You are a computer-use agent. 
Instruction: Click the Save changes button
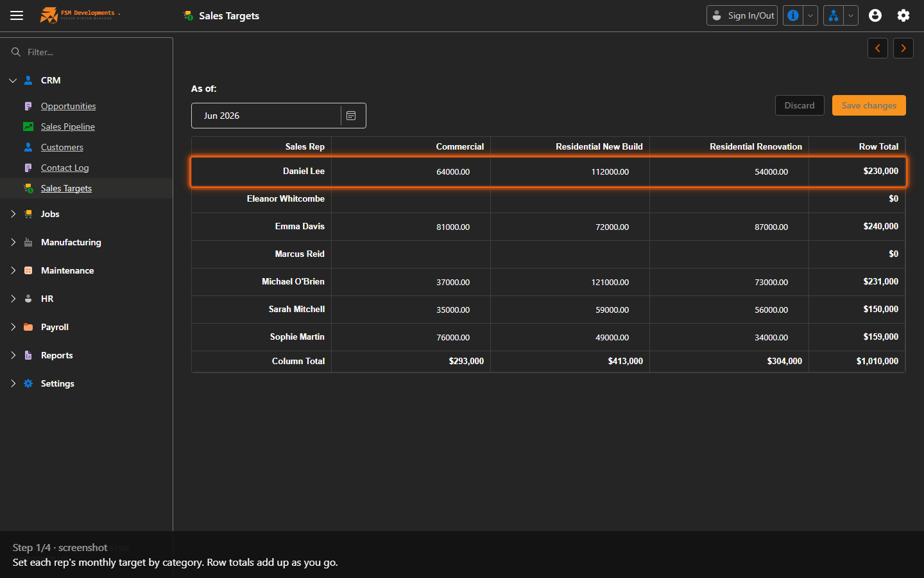click(869, 105)
